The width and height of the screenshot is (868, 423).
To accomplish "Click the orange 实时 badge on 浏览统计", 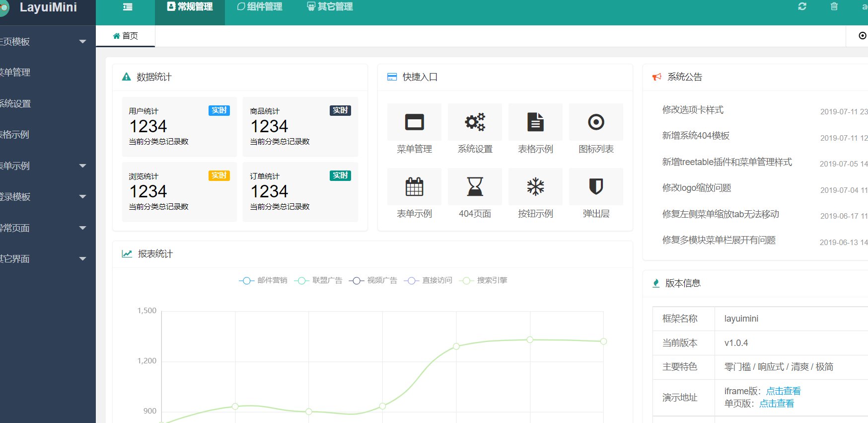I will click(x=219, y=175).
